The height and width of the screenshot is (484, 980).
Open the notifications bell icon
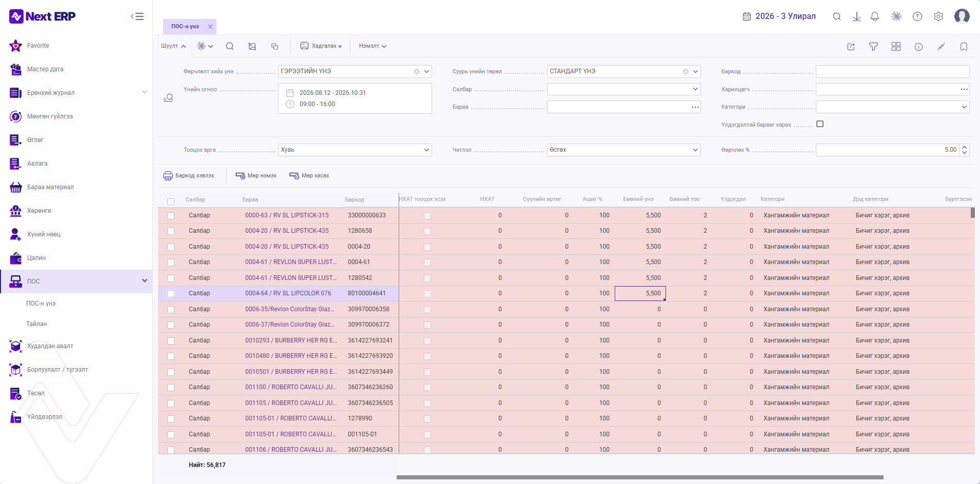(x=875, y=16)
